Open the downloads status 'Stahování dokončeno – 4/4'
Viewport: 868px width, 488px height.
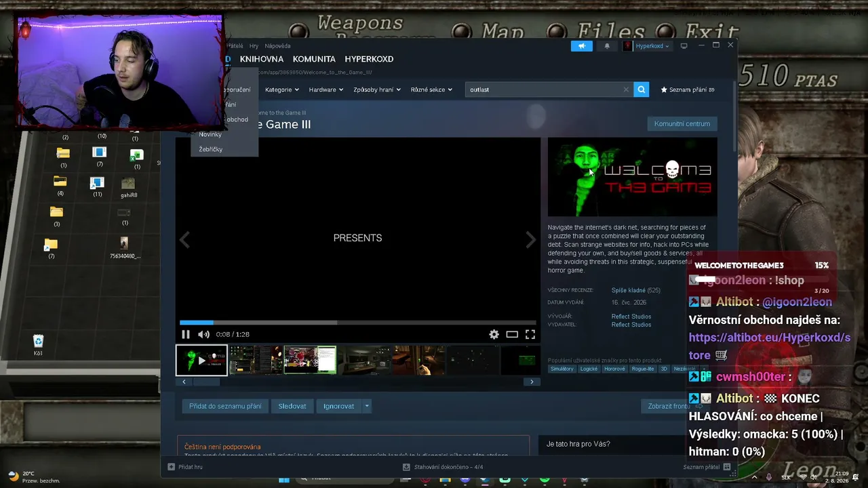pos(442,467)
